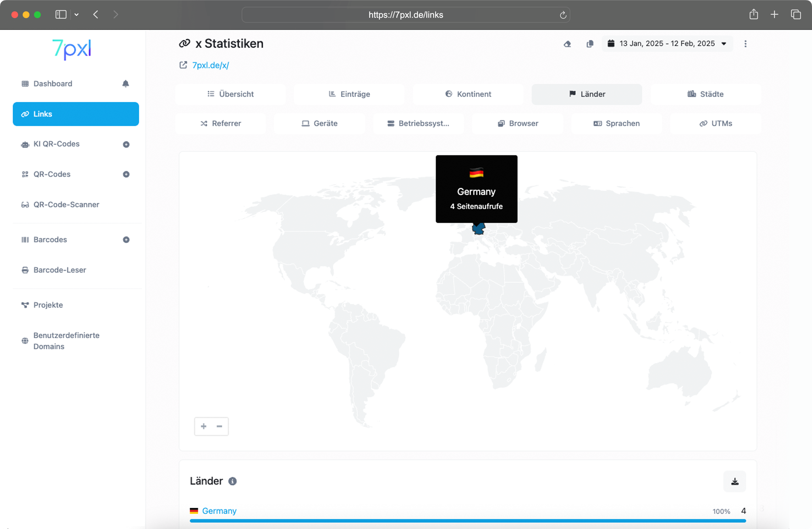Image resolution: width=812 pixels, height=529 pixels.
Task: Download the Länder data export
Action: (735, 481)
